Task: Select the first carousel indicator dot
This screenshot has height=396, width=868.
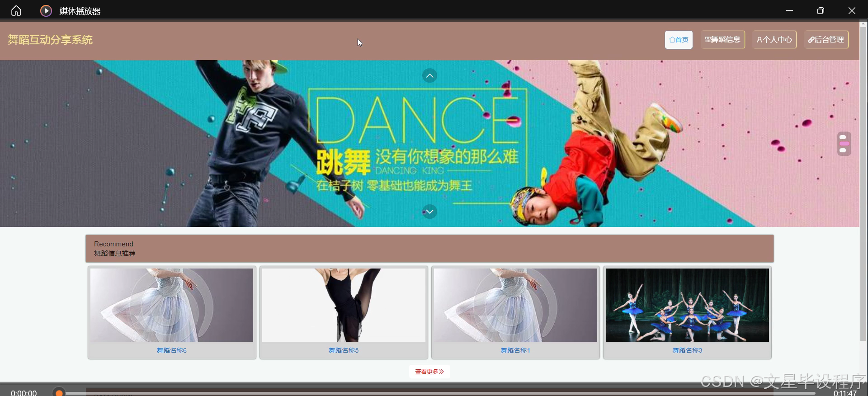Action: [843, 137]
